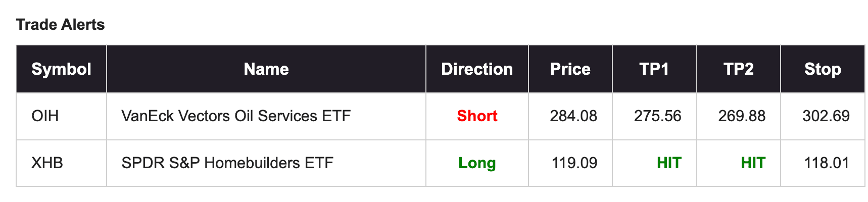Click the 275.56 TP1 value

pyautogui.click(x=657, y=116)
